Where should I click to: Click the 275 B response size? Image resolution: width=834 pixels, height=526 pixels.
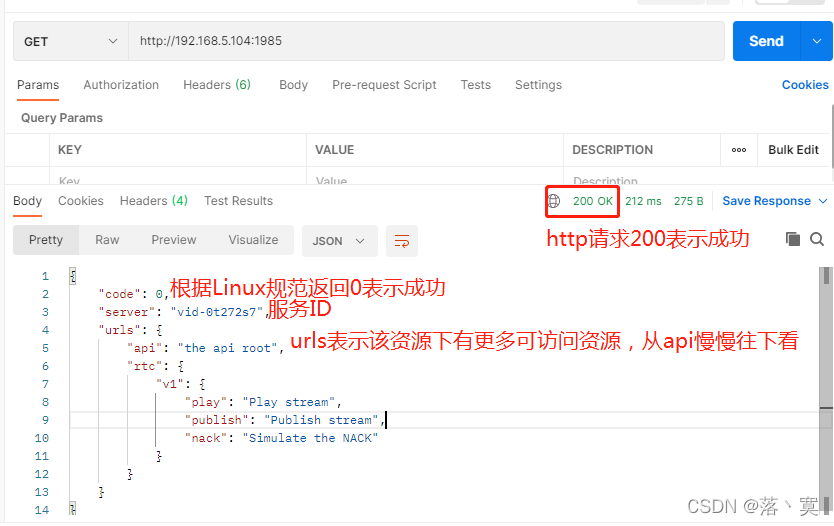click(688, 201)
